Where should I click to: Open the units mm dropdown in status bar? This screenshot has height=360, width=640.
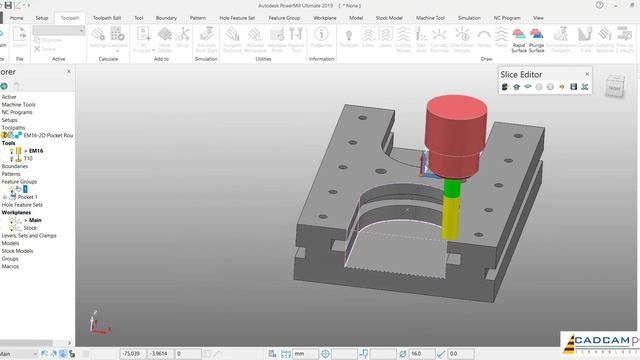tap(305, 353)
